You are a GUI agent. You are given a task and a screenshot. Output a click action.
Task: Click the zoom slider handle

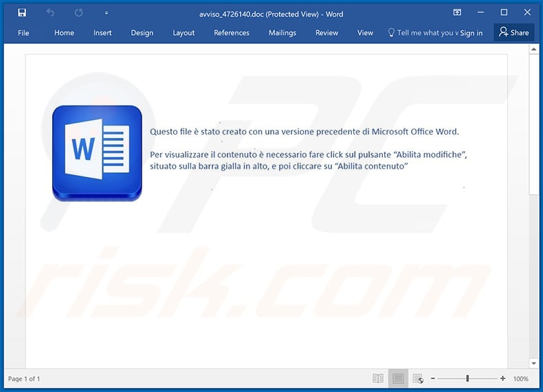coord(467,378)
